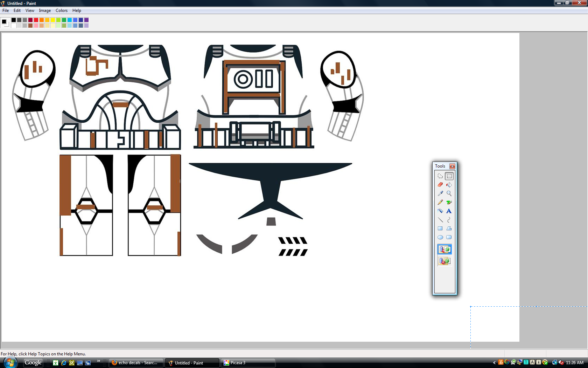Pick the bright red color swatch

(36, 20)
